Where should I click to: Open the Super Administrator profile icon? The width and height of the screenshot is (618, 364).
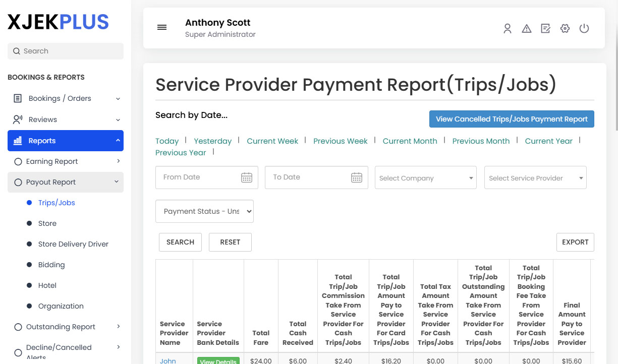pos(507,29)
